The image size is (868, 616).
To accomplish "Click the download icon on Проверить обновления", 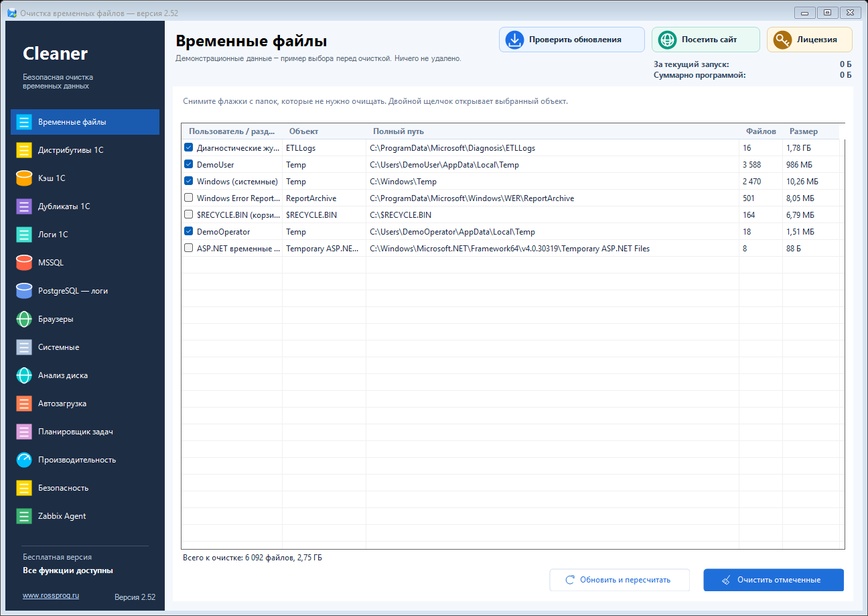I will click(x=514, y=40).
